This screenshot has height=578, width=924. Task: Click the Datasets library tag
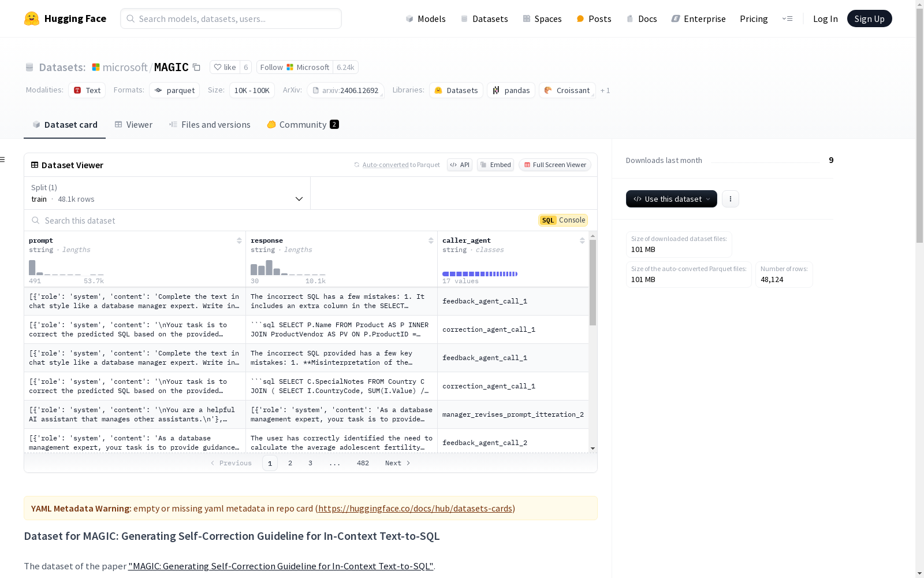[456, 91]
